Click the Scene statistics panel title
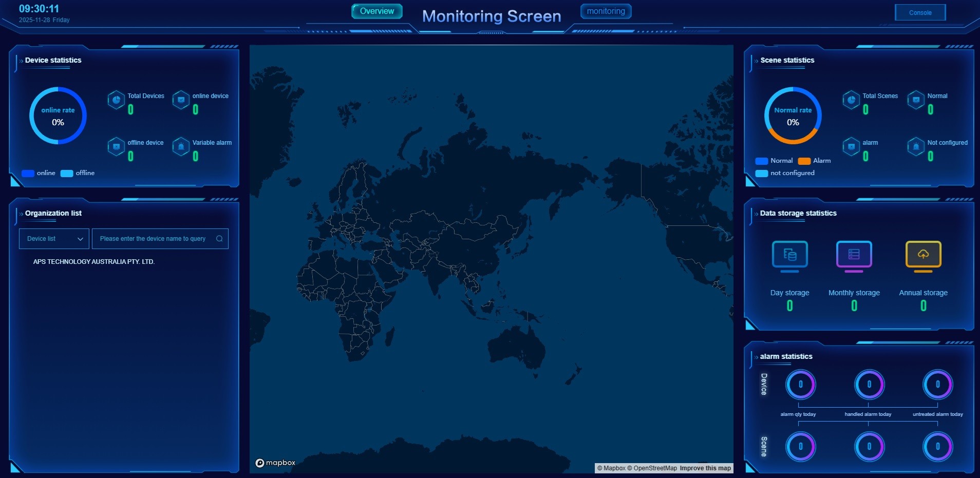This screenshot has height=478, width=980. coord(787,60)
